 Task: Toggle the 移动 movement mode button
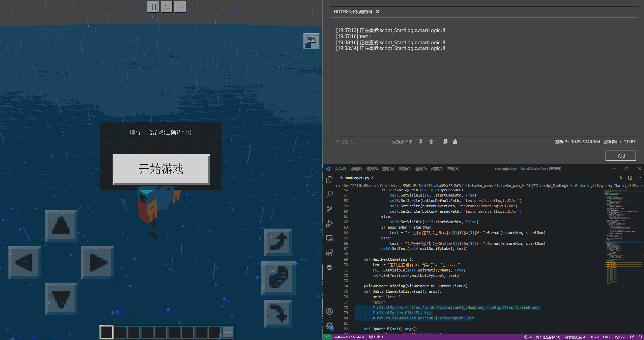pos(311,41)
